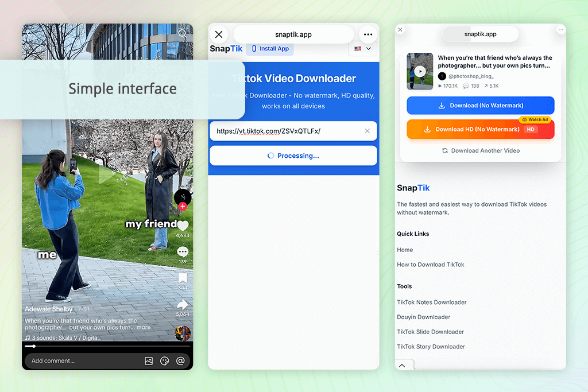Click Download Another Video link
This screenshot has width=588, height=392.
481,150
